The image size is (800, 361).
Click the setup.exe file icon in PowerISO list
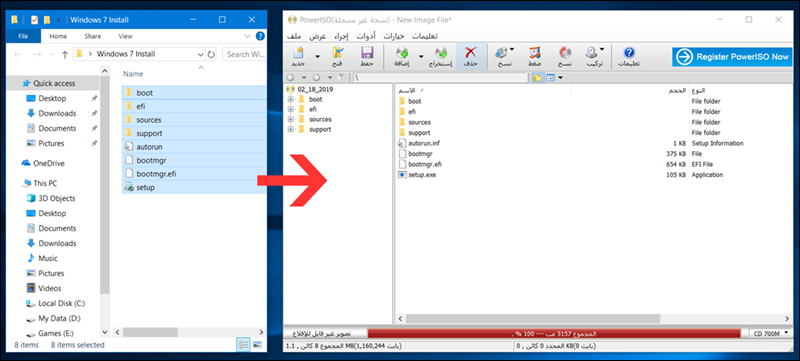point(402,175)
